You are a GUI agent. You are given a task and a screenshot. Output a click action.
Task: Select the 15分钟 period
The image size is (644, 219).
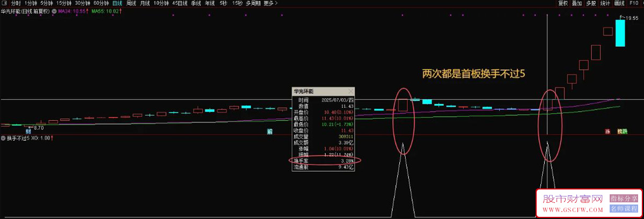(64, 3)
